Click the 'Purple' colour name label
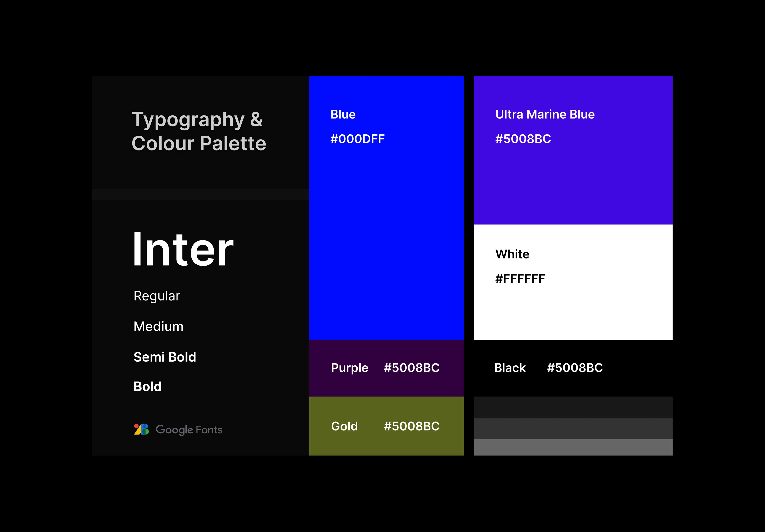Screen dimensions: 765x532 tap(349, 368)
